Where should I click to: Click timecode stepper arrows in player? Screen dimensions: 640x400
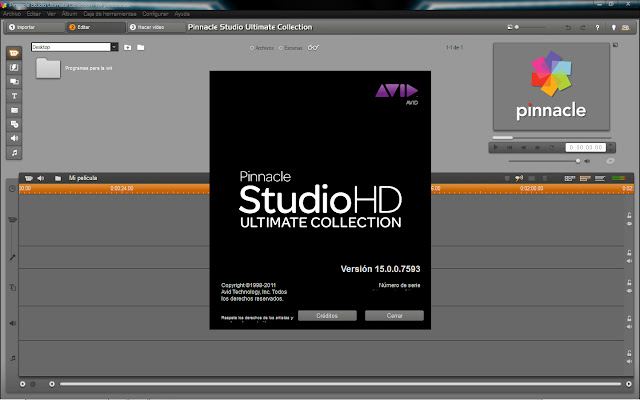pos(611,147)
